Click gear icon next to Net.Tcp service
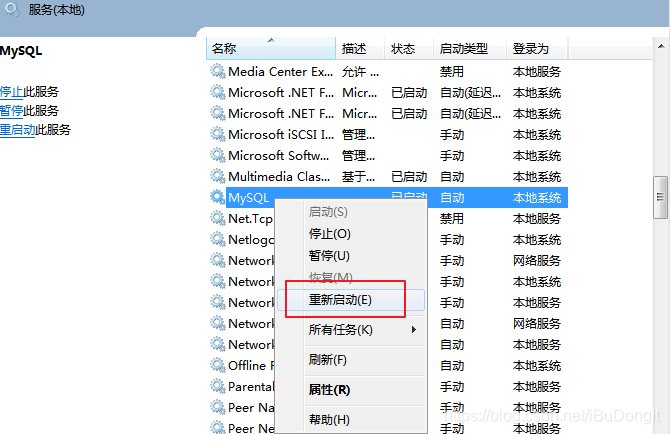 (x=217, y=218)
